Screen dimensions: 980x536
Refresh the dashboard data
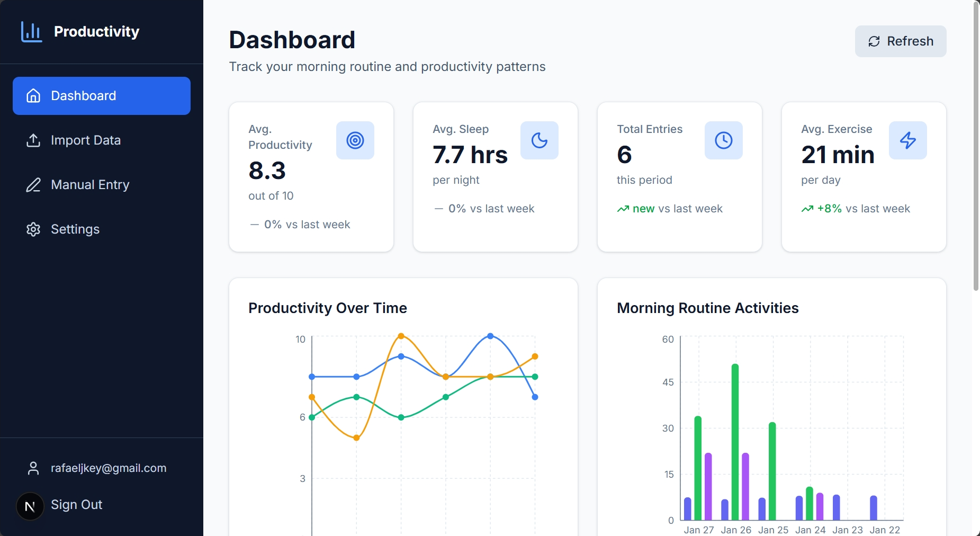click(901, 41)
